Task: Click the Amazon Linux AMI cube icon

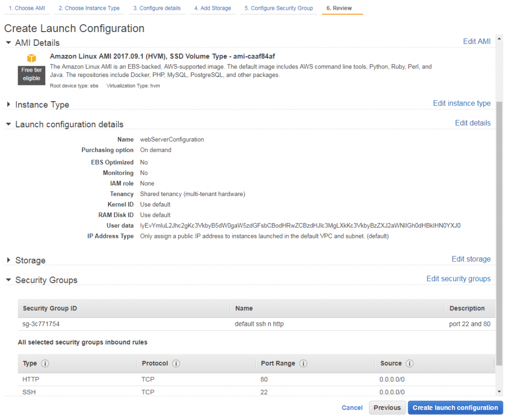Action: (31, 59)
